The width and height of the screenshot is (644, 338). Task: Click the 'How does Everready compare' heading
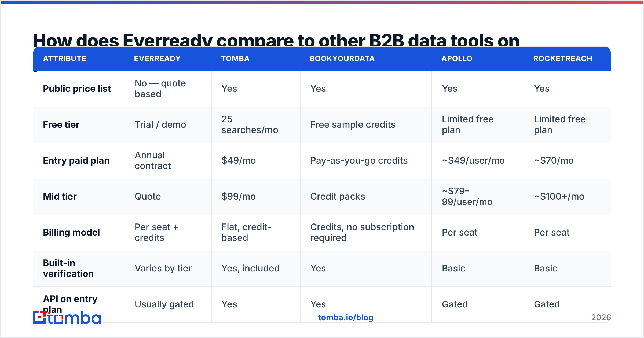pyautogui.click(x=276, y=40)
